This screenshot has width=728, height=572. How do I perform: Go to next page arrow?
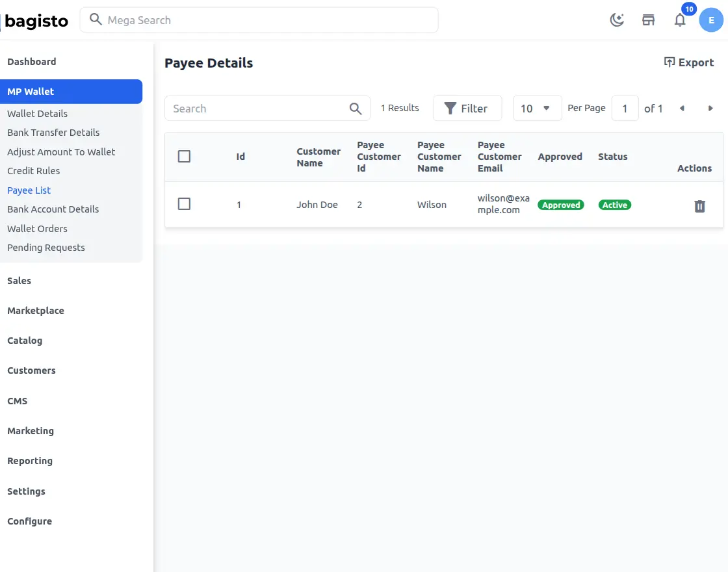coord(710,109)
